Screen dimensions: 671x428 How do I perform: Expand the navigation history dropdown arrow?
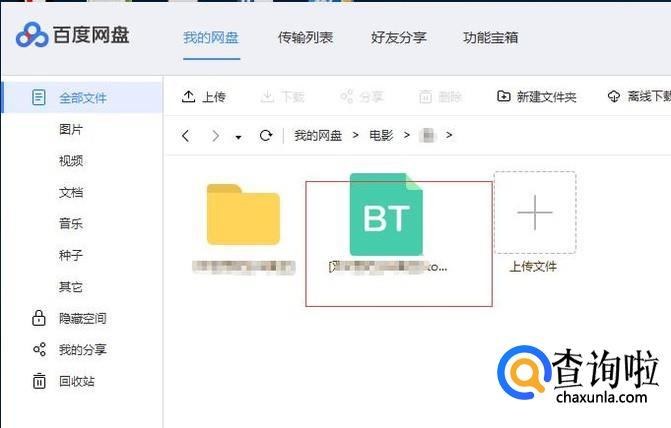[238, 137]
